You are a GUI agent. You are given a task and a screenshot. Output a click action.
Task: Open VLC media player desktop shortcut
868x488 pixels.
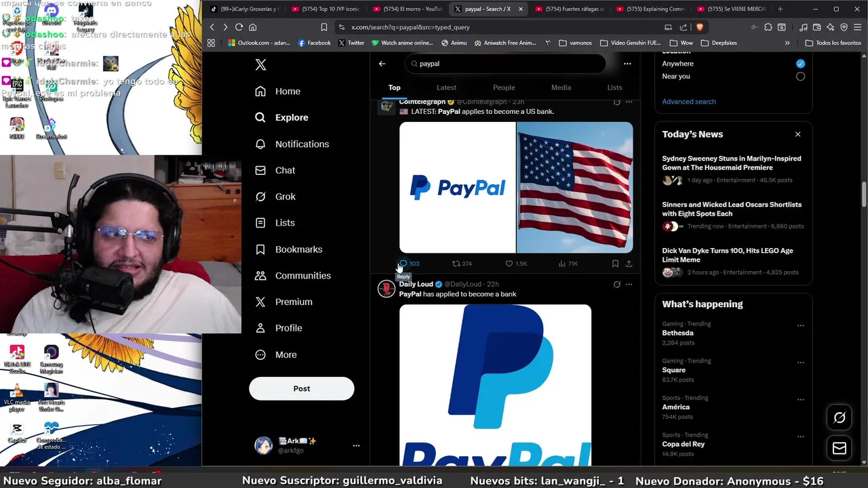coord(17,399)
